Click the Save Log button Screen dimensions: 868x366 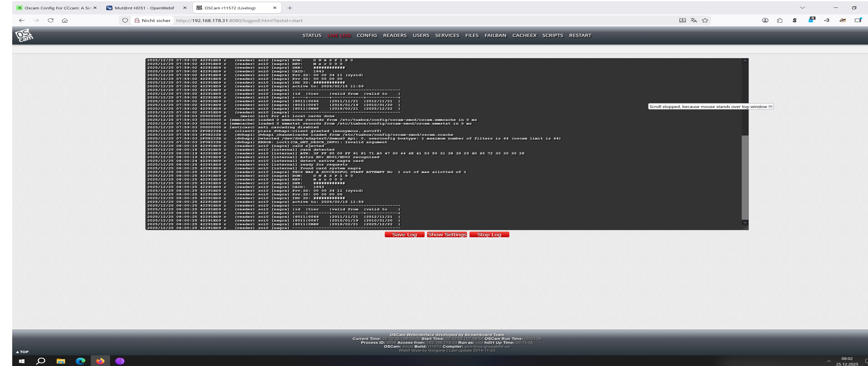click(404, 235)
